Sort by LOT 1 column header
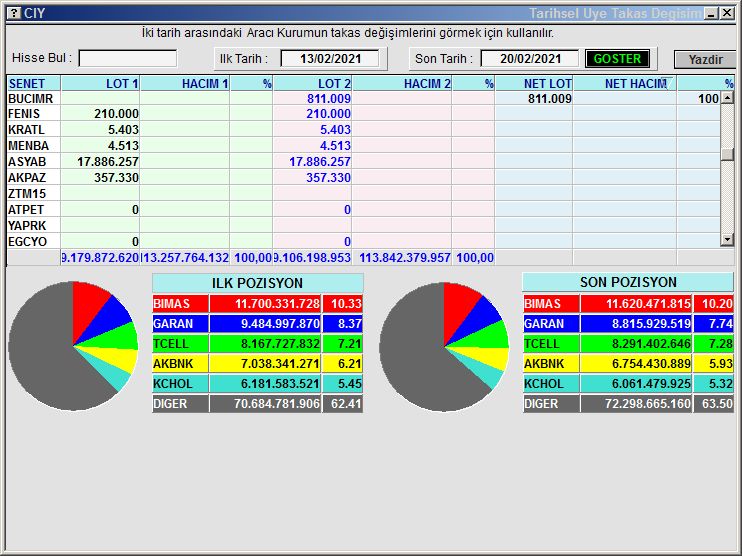 coord(100,83)
